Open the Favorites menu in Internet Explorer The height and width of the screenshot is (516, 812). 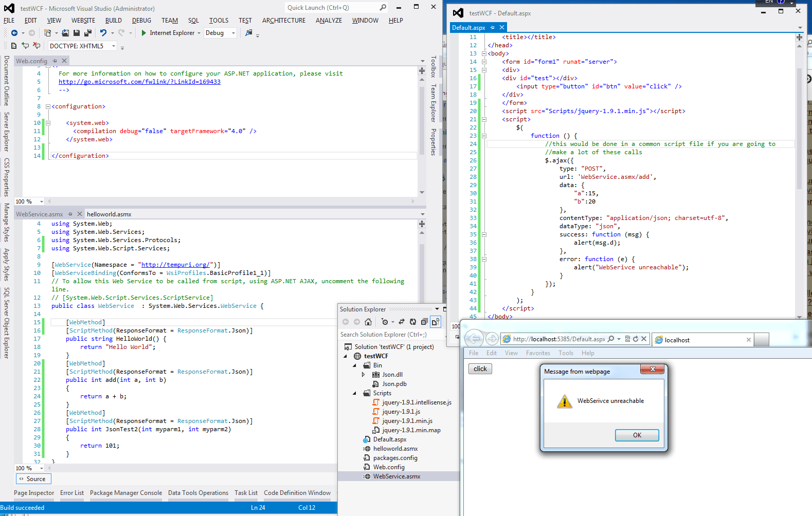pos(538,353)
